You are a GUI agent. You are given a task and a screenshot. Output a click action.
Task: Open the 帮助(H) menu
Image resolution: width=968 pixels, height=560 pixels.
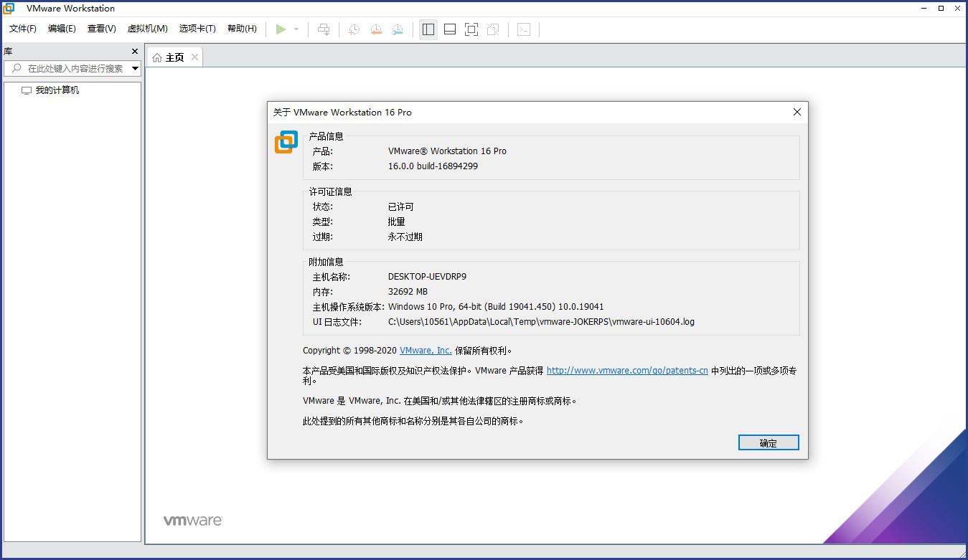[x=243, y=29]
